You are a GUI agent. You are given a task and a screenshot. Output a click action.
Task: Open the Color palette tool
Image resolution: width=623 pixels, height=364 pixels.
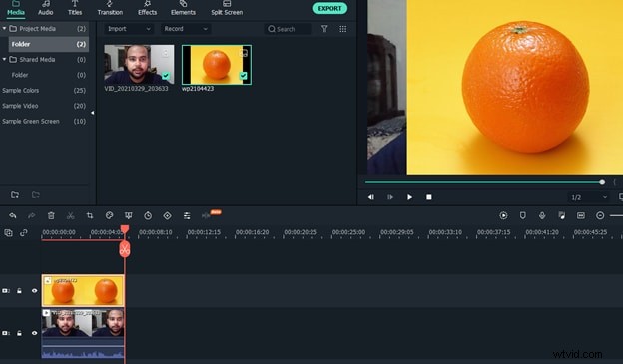point(109,215)
